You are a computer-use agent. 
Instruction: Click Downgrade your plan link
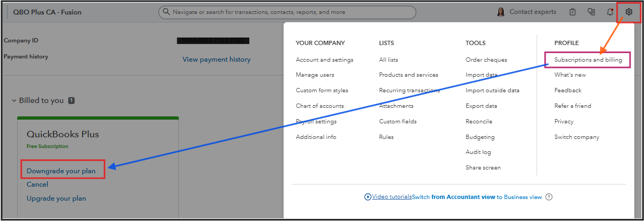[x=61, y=171]
